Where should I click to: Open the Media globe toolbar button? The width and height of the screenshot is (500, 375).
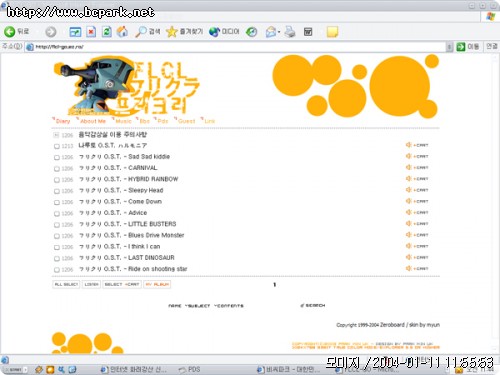224,32
